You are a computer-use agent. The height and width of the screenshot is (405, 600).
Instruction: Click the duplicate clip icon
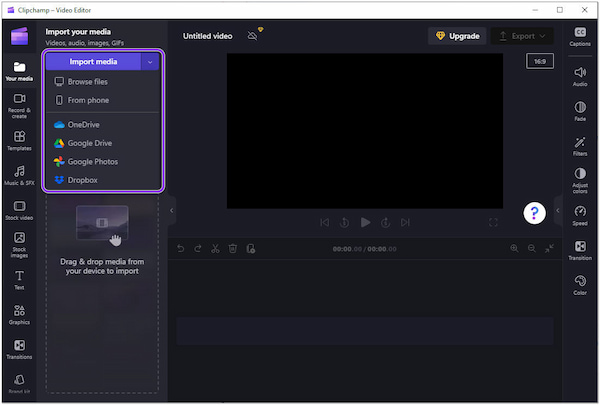pos(251,249)
